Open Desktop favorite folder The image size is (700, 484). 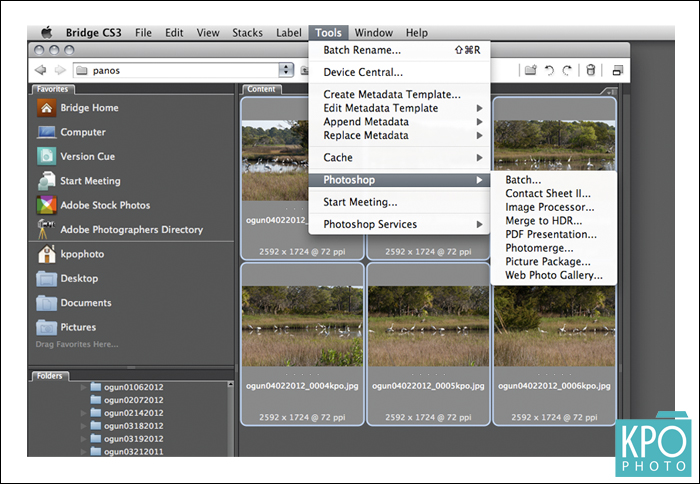point(67,279)
